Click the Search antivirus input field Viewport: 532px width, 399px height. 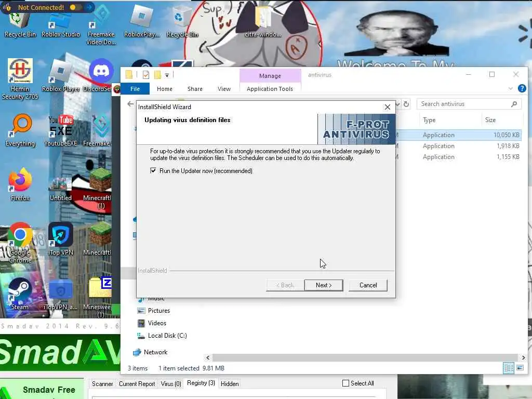click(463, 104)
